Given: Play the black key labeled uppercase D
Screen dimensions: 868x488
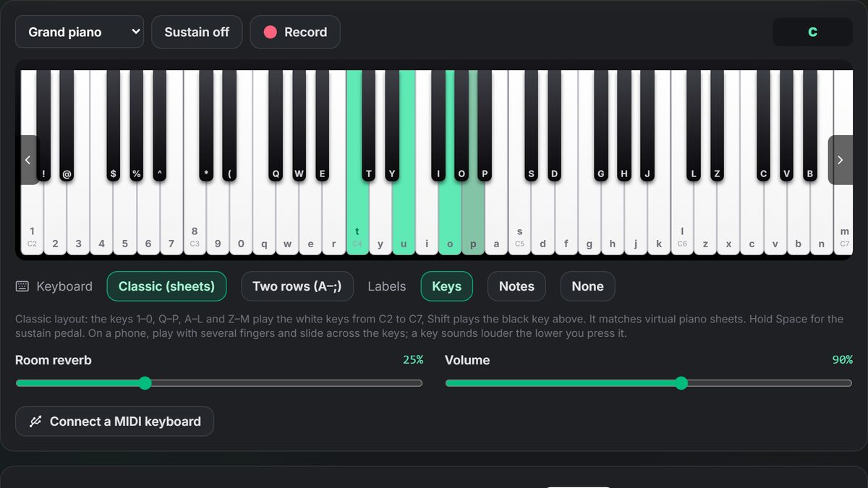Looking at the screenshot, I should point(555,127).
